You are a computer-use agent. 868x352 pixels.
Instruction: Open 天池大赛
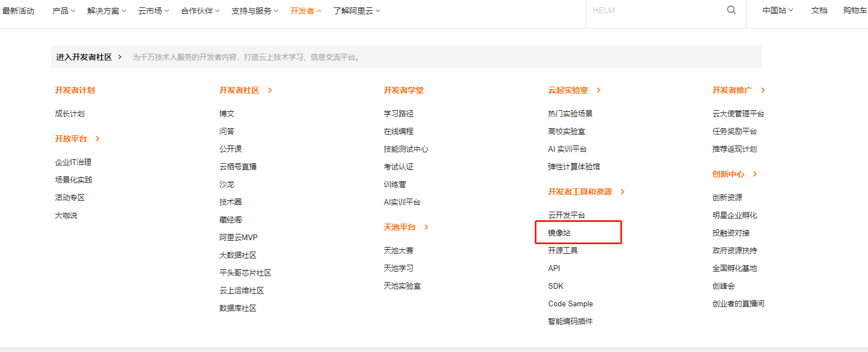(x=398, y=250)
